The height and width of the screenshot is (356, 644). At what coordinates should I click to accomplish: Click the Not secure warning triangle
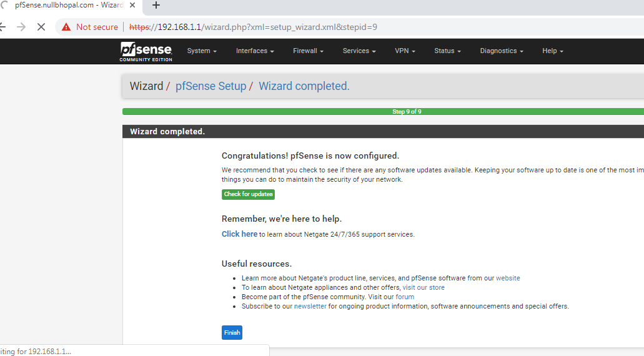click(66, 27)
